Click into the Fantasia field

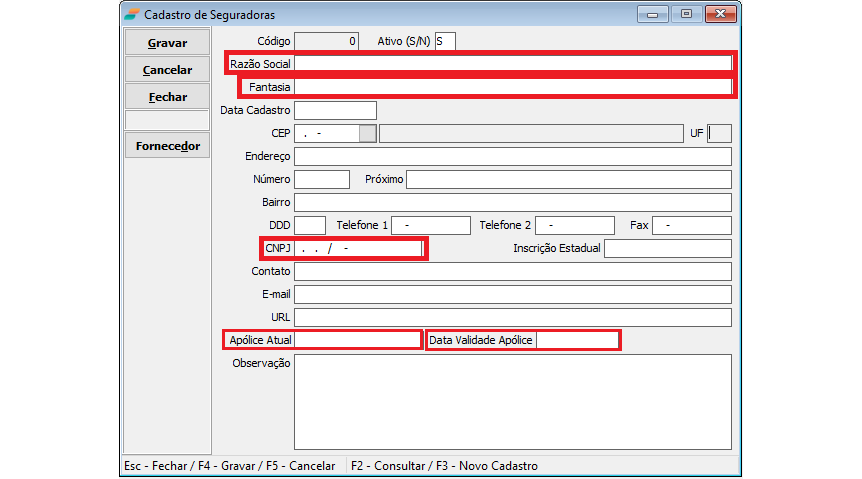[x=513, y=87]
